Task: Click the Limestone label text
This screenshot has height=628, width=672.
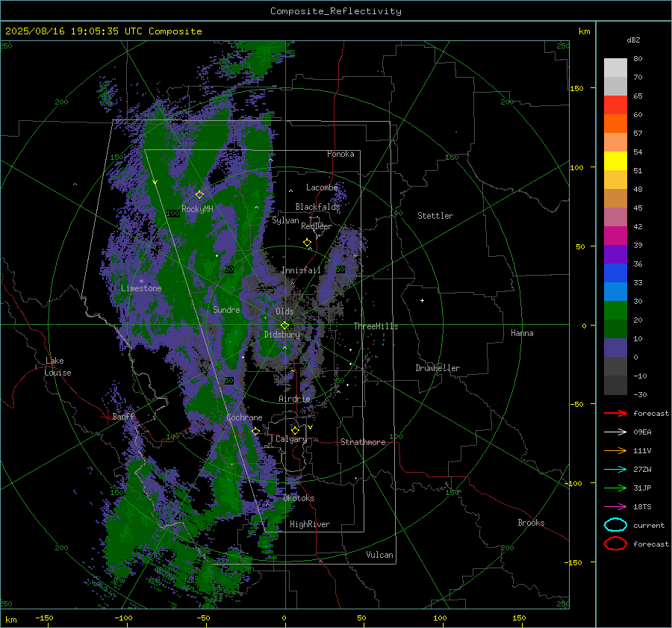Action: pos(141,288)
